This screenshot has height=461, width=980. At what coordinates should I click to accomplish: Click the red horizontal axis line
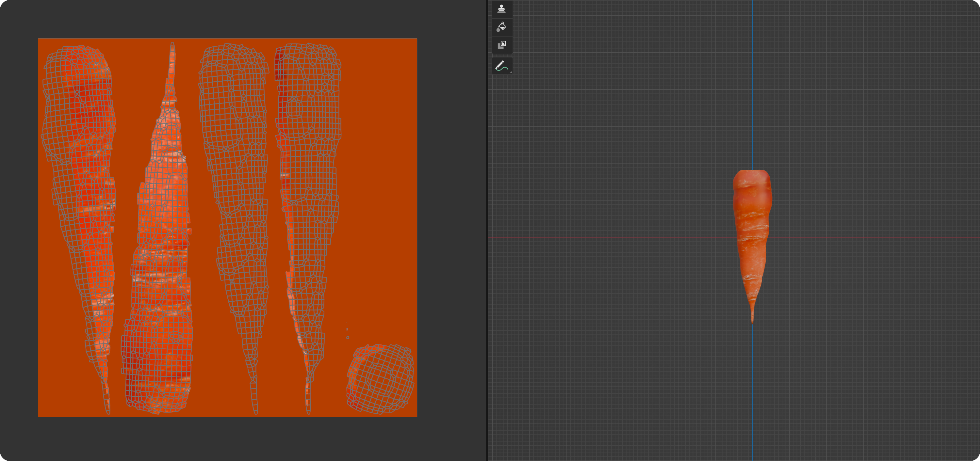[x=609, y=238]
